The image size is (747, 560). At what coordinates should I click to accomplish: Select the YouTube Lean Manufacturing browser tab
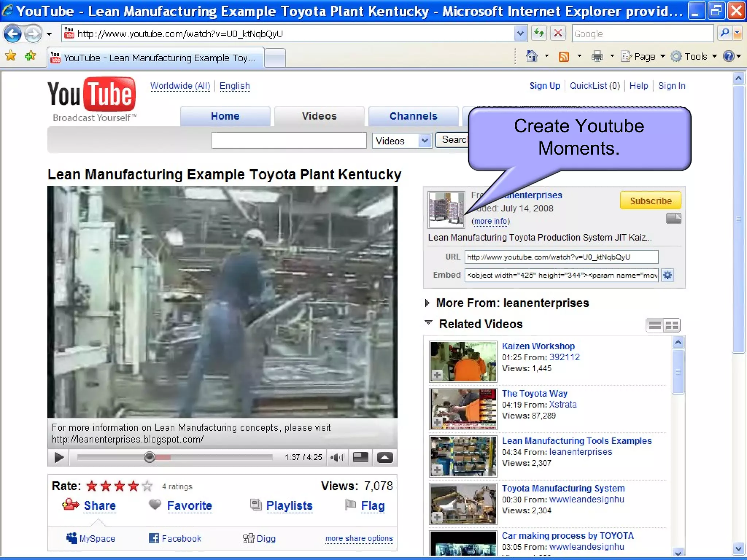156,58
